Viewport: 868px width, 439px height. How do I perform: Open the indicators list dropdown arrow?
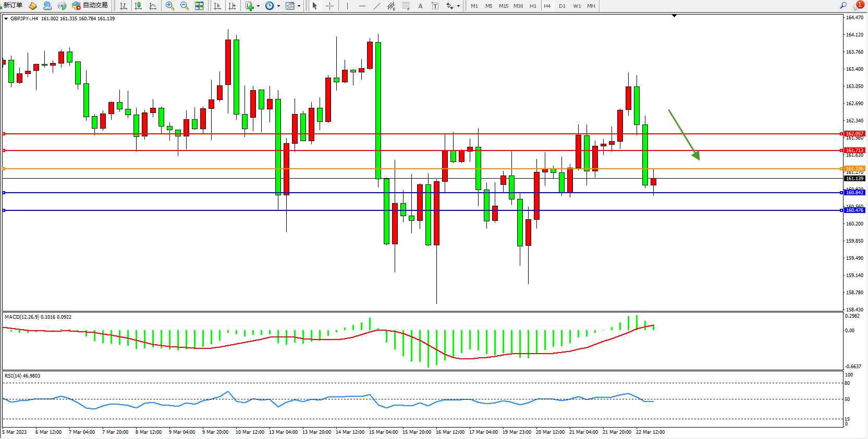click(x=258, y=6)
